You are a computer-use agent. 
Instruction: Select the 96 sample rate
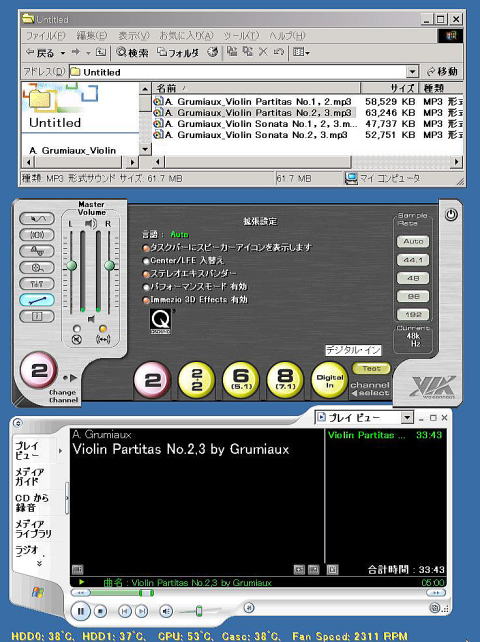(x=413, y=296)
